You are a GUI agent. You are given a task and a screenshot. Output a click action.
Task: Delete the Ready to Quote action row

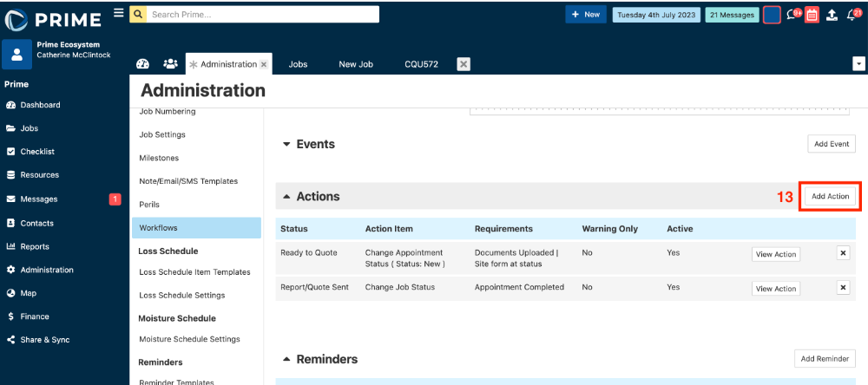point(843,253)
